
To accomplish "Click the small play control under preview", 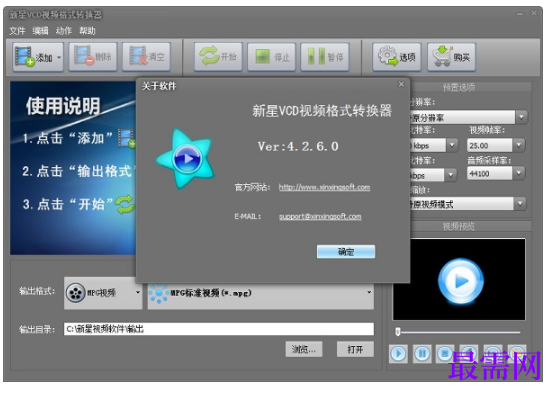I will [398, 354].
